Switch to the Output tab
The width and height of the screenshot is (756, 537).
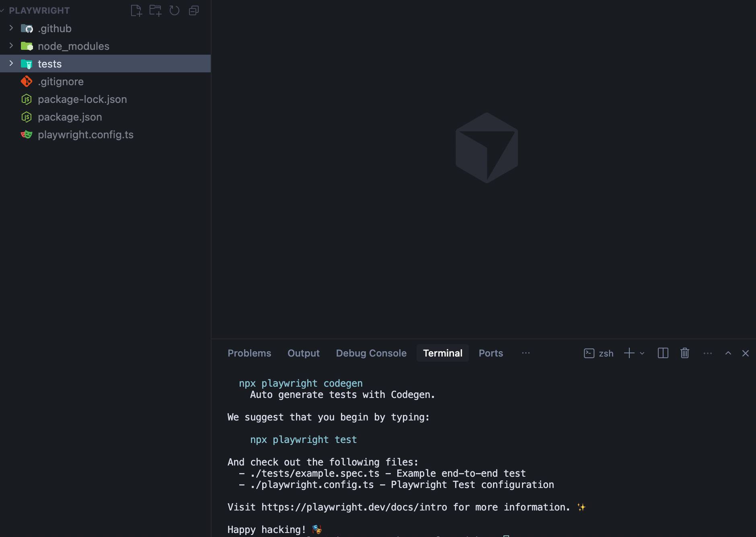303,353
